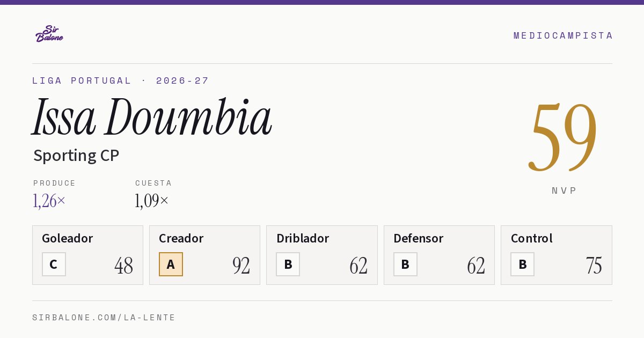Click the B grade badge under Defensor
Viewport: 644px width, 338px height.
click(405, 264)
